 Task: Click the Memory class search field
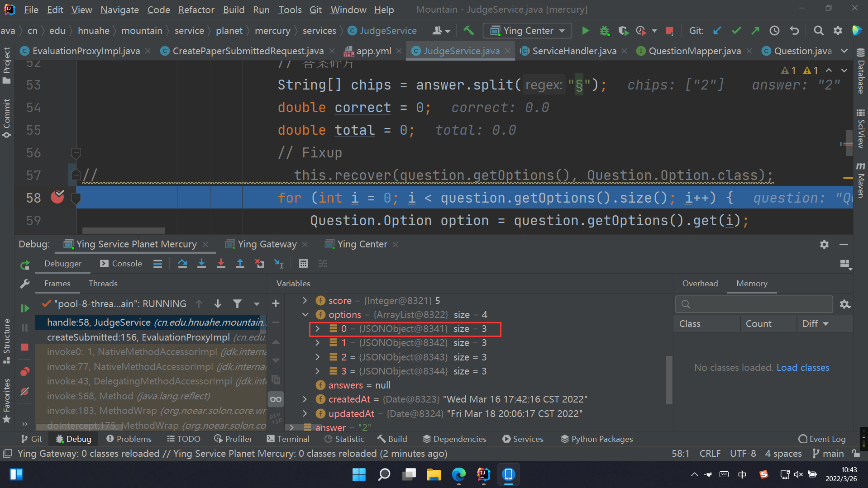(x=754, y=304)
